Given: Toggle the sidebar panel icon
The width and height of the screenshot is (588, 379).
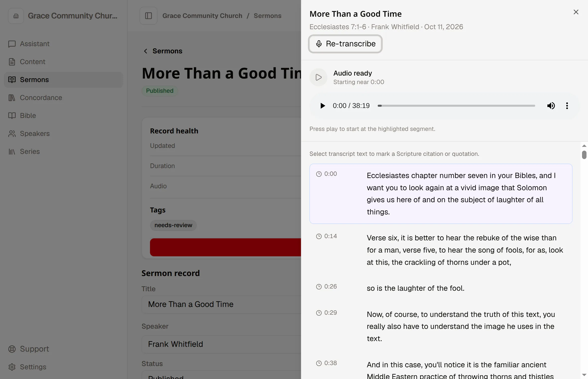Looking at the screenshot, I should (148, 16).
